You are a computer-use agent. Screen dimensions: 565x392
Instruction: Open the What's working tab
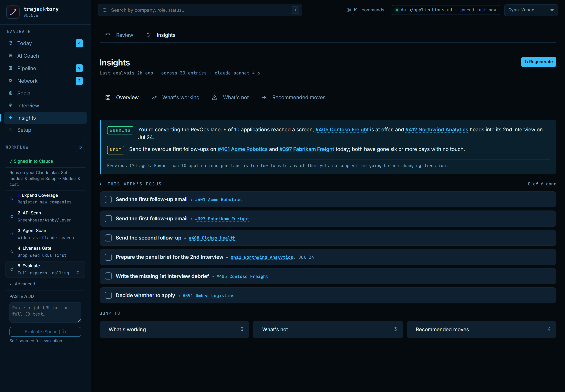176,97
